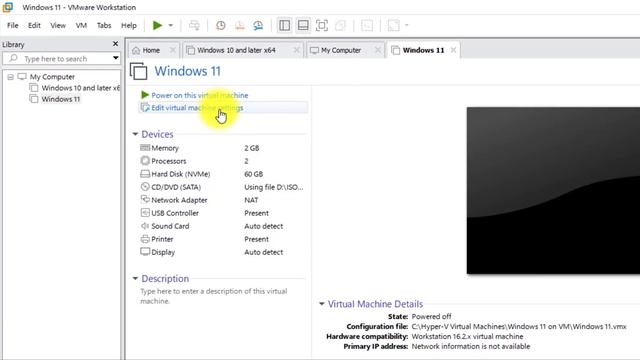Click the black VM screen preview thumbnail
The image size is (640, 360).
[x=553, y=191]
